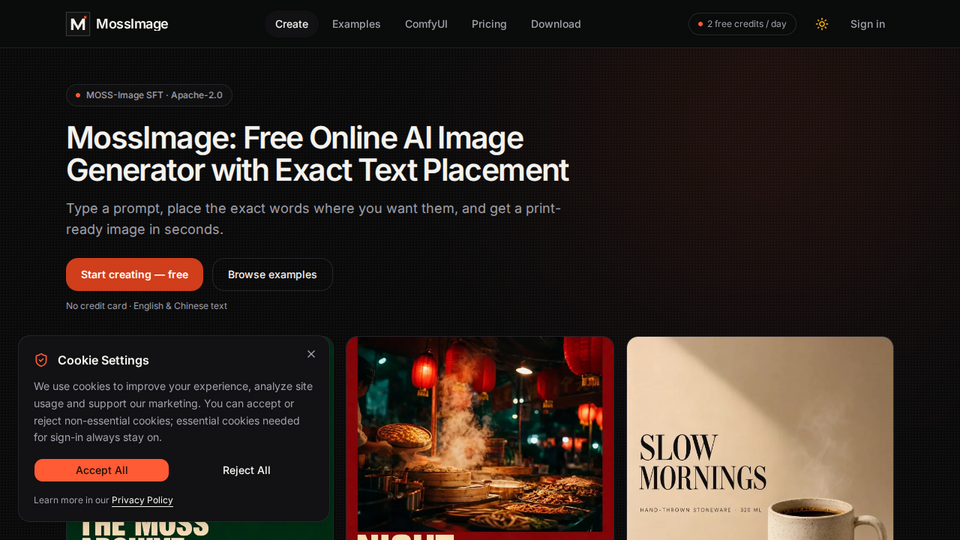Click the MossImage brand name text
Screen dimensions: 960x540
[132, 24]
